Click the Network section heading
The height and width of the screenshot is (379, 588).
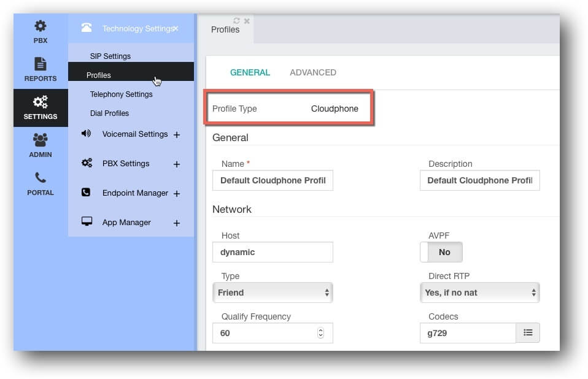[232, 209]
